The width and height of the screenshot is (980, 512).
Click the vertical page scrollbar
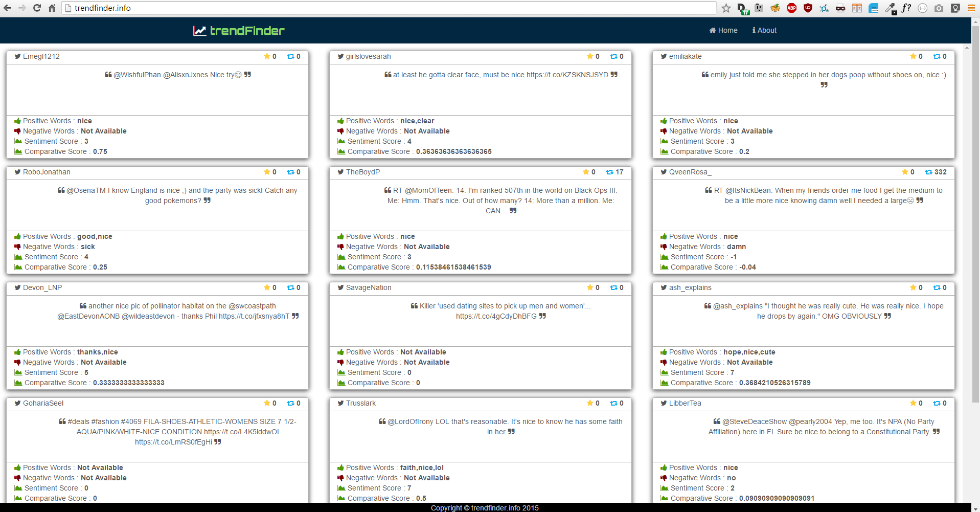[x=975, y=205]
